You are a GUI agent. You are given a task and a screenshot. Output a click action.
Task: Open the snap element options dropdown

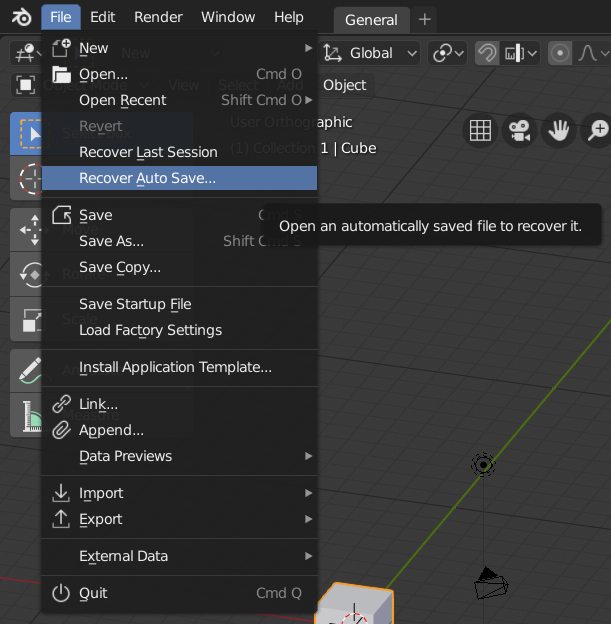tap(520, 53)
